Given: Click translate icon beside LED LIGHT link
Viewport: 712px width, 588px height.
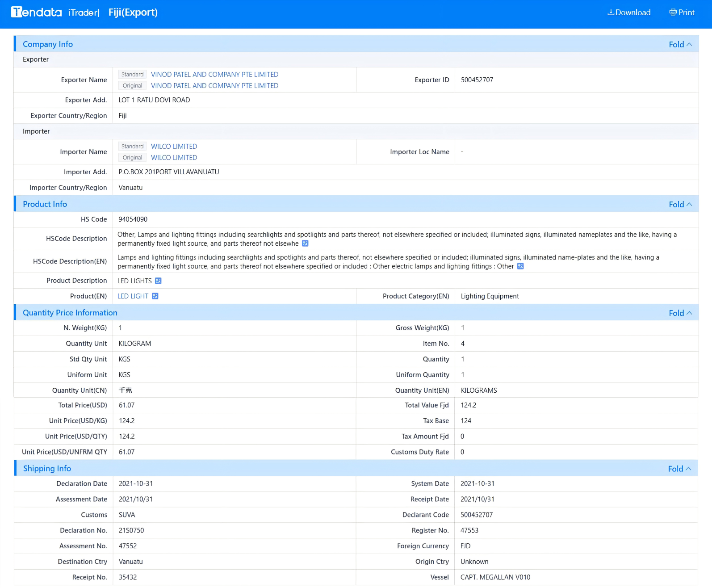Looking at the screenshot, I should coord(155,296).
